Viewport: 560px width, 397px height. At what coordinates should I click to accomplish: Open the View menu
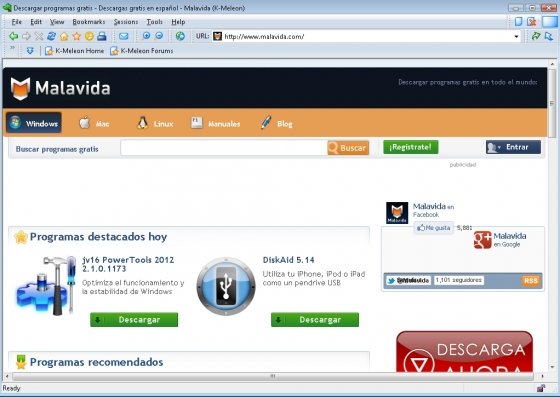pos(57,22)
